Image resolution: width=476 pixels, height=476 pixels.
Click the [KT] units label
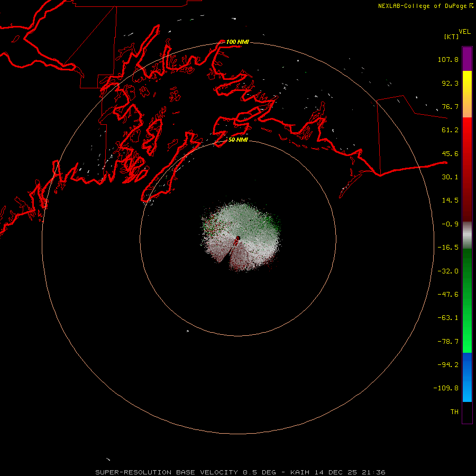[452, 36]
